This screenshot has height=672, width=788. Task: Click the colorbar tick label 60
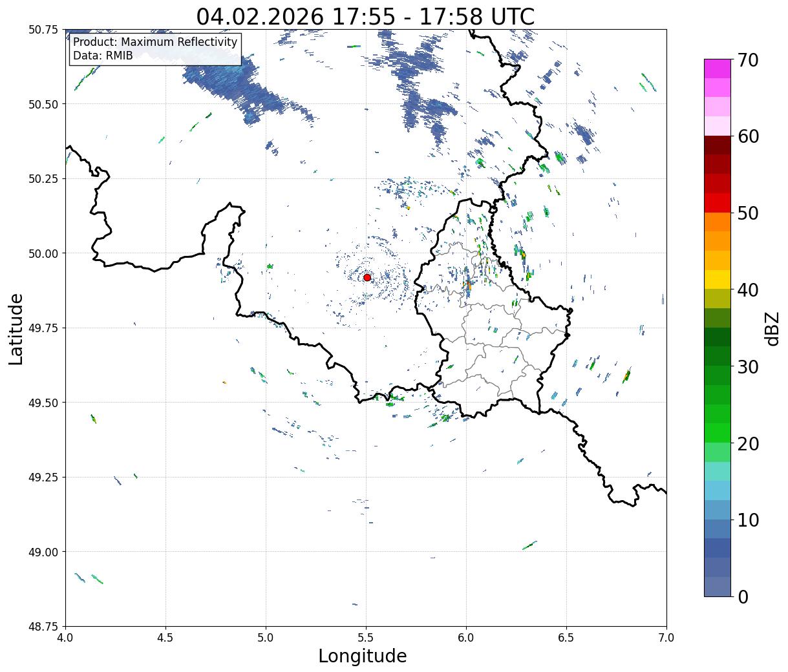tap(749, 136)
